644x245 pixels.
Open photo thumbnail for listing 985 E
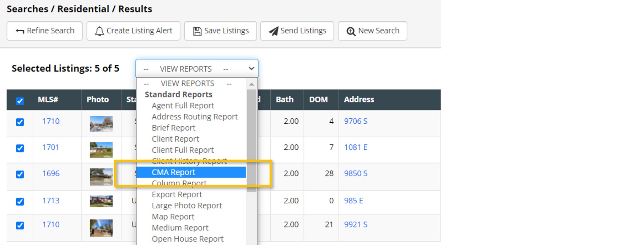point(101,201)
